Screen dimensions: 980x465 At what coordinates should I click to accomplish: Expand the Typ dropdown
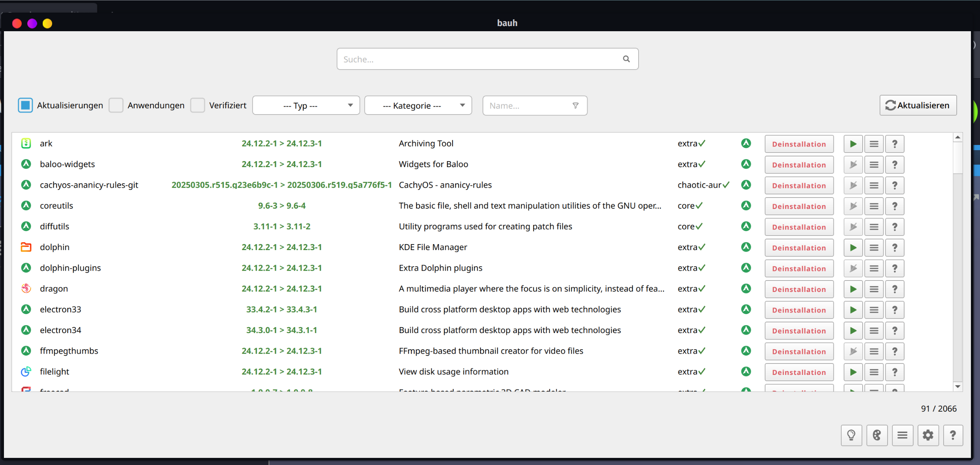(306, 105)
